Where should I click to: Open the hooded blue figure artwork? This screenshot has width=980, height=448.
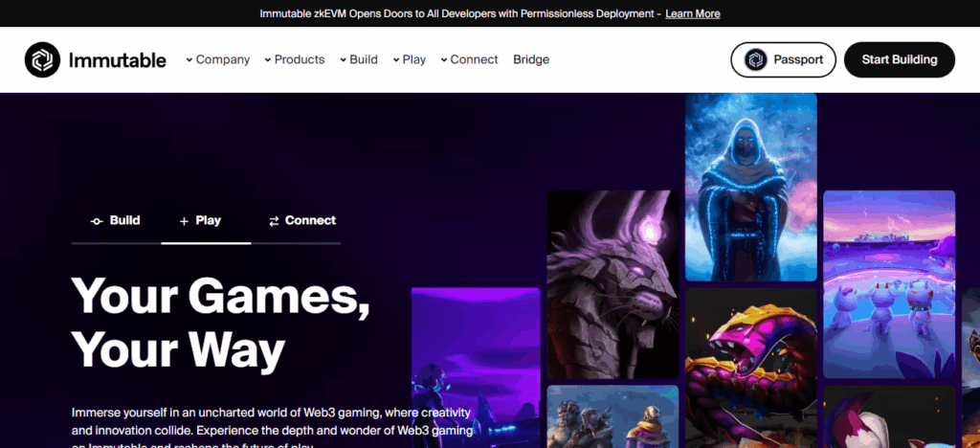pyautogui.click(x=750, y=187)
